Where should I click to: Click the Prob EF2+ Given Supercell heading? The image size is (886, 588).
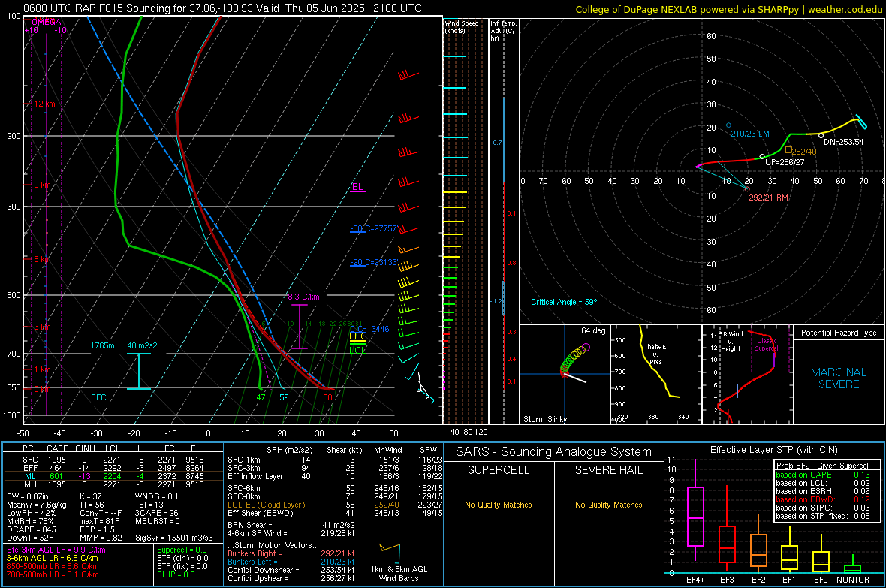[823, 466]
